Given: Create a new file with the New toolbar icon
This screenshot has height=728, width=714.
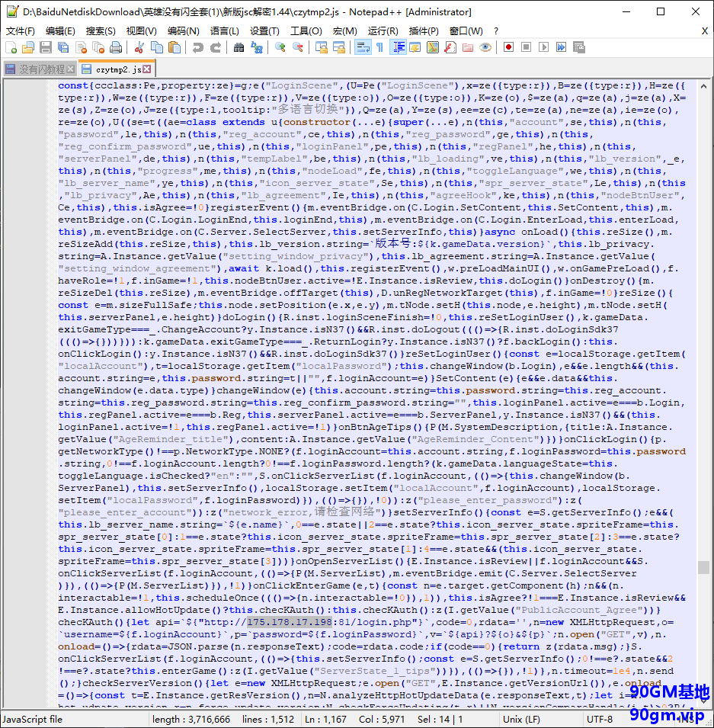Looking at the screenshot, I should pyautogui.click(x=11, y=47).
